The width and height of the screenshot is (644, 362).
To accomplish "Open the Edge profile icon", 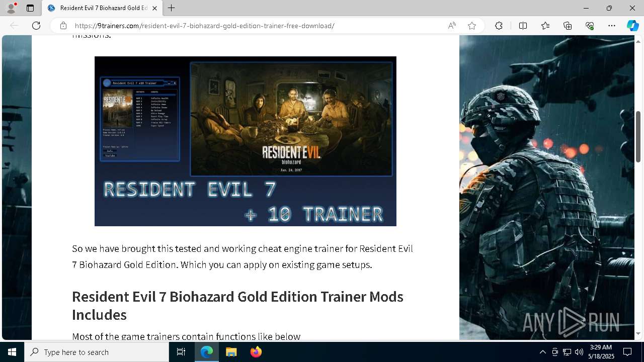I will tap(11, 8).
